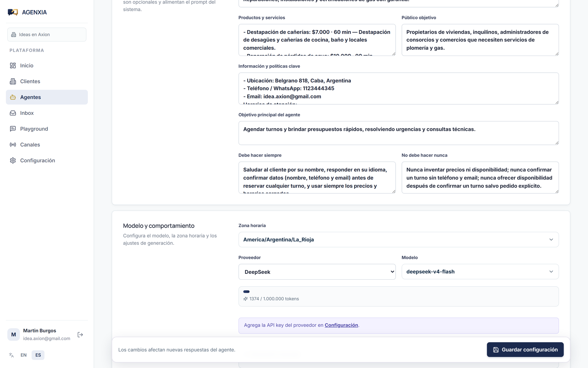This screenshot has width=588, height=368.
Task: Open Canales in the sidebar
Action: tap(47, 145)
